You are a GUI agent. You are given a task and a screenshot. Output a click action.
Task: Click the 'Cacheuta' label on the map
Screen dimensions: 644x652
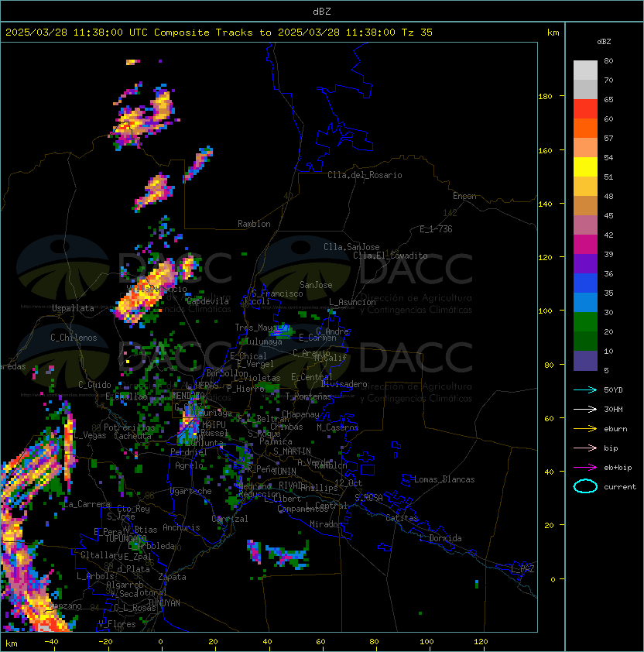click(132, 436)
